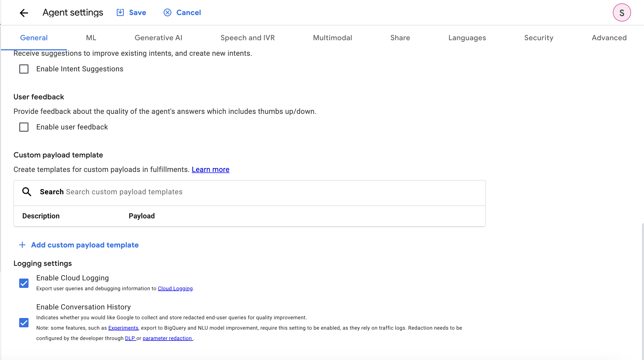
Task: Click the Save icon in the header
Action: tap(120, 12)
